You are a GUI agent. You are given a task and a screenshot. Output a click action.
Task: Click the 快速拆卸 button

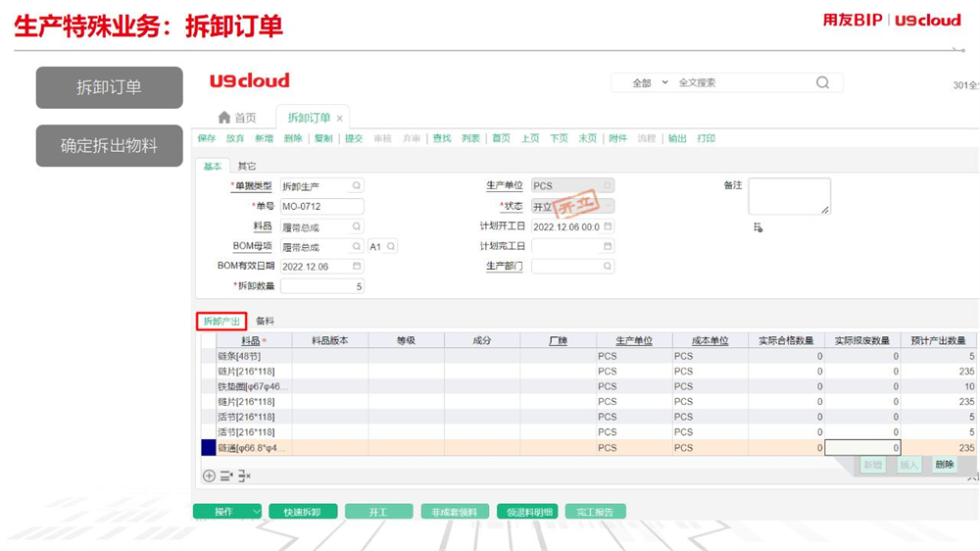pos(303,512)
